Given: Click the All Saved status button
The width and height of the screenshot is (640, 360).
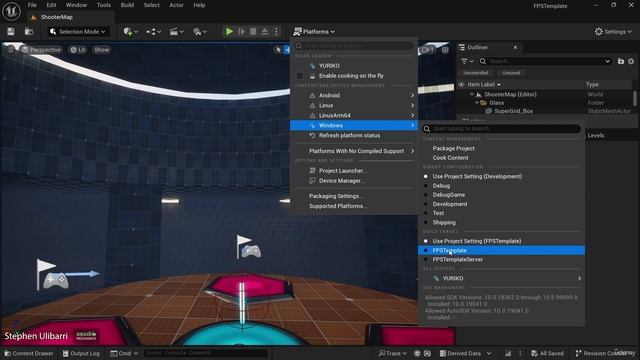Looking at the screenshot, I should (547, 353).
